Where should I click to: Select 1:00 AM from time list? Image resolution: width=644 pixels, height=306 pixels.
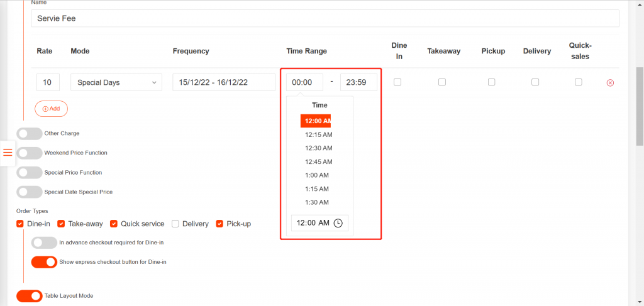coord(318,175)
